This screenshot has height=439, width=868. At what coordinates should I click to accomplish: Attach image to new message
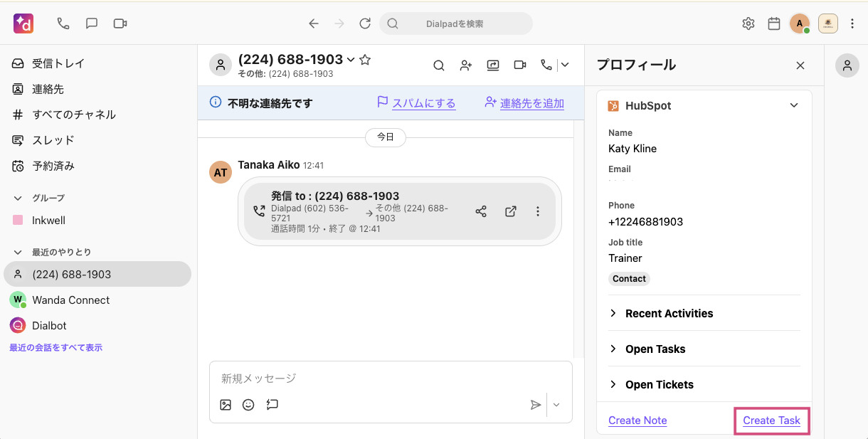[x=226, y=405]
